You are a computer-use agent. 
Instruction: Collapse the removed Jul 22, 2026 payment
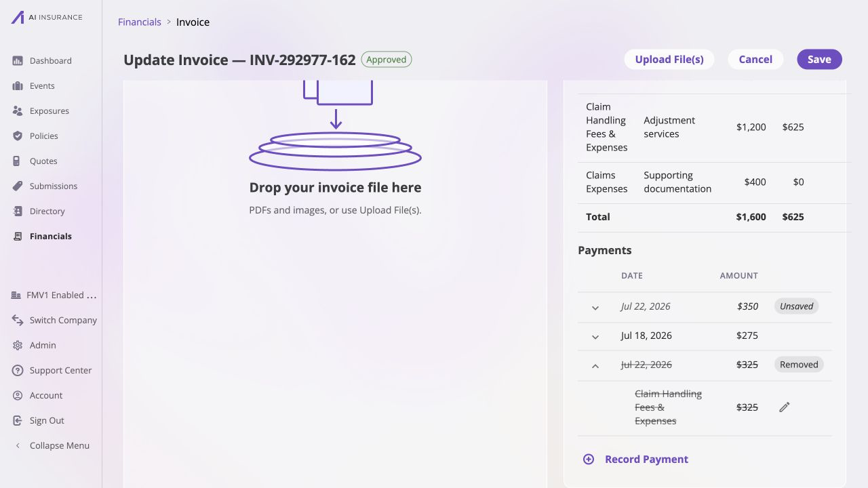pyautogui.click(x=595, y=366)
